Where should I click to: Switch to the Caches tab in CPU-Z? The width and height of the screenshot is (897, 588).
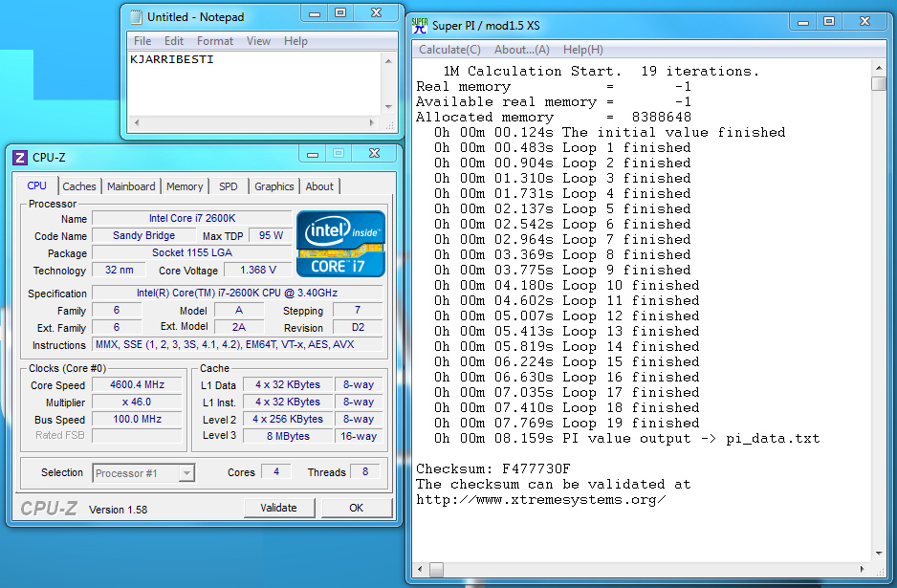point(79,186)
